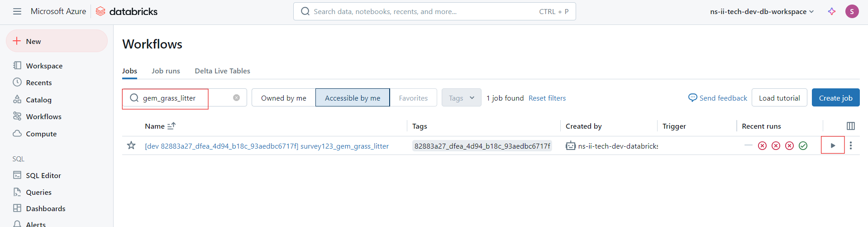
Task: Open Queries from the sidebar
Action: (x=32, y=192)
